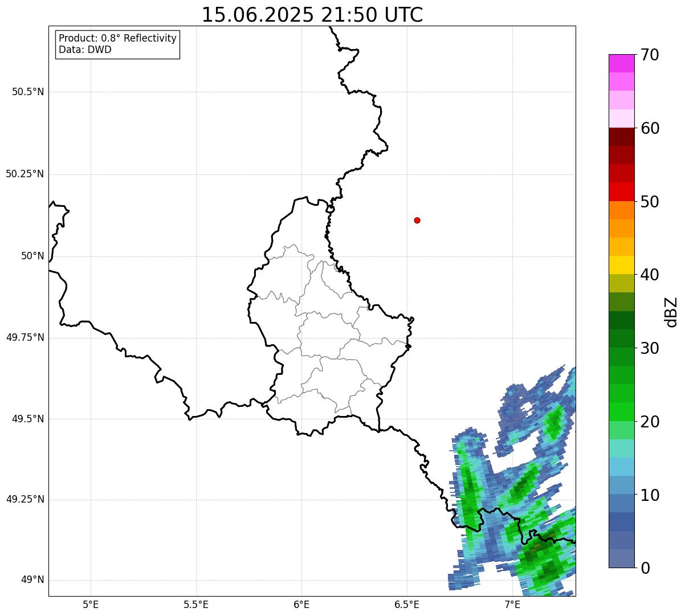The height and width of the screenshot is (616, 685).
Task: Click the colorbar tick label 30
Action: [650, 348]
